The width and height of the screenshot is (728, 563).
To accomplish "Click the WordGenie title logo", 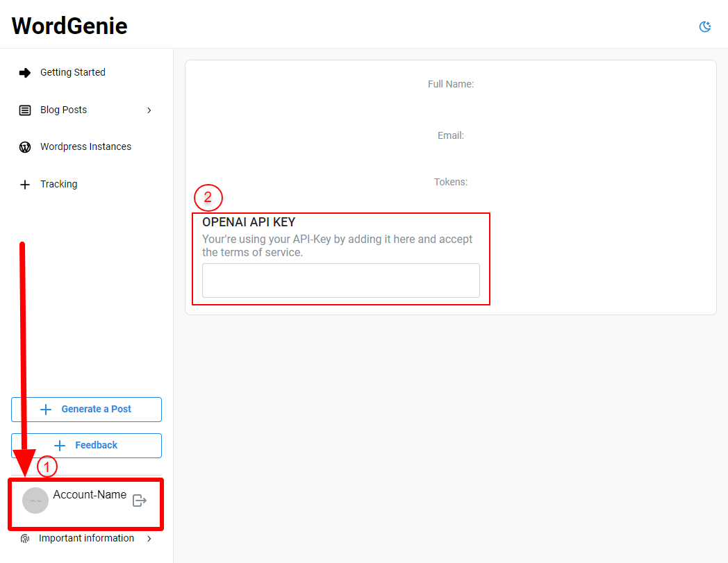I will coord(69,26).
